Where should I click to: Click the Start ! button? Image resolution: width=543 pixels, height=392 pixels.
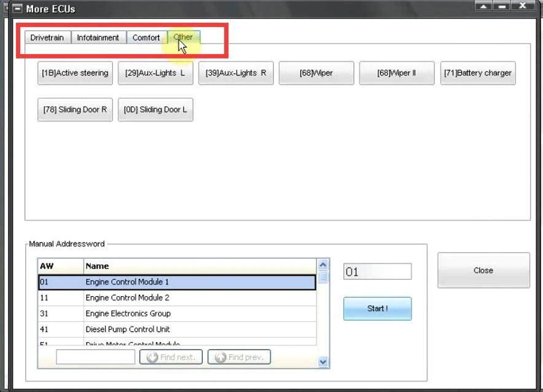(378, 308)
